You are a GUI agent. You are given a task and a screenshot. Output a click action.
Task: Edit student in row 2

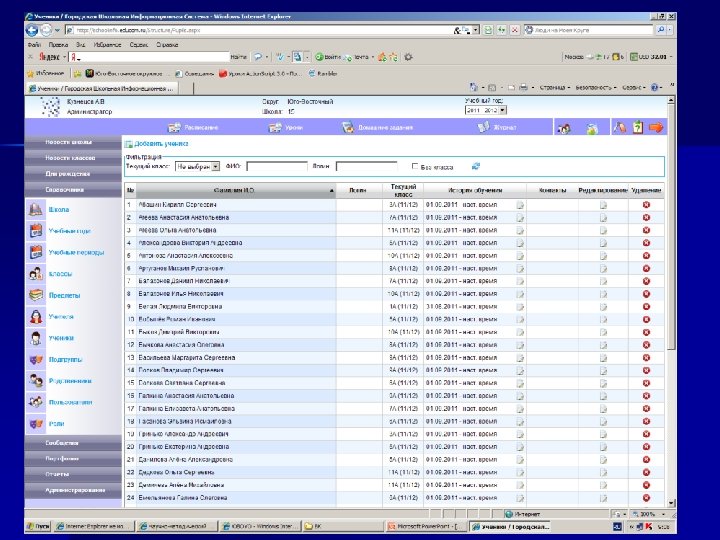pos(603,218)
